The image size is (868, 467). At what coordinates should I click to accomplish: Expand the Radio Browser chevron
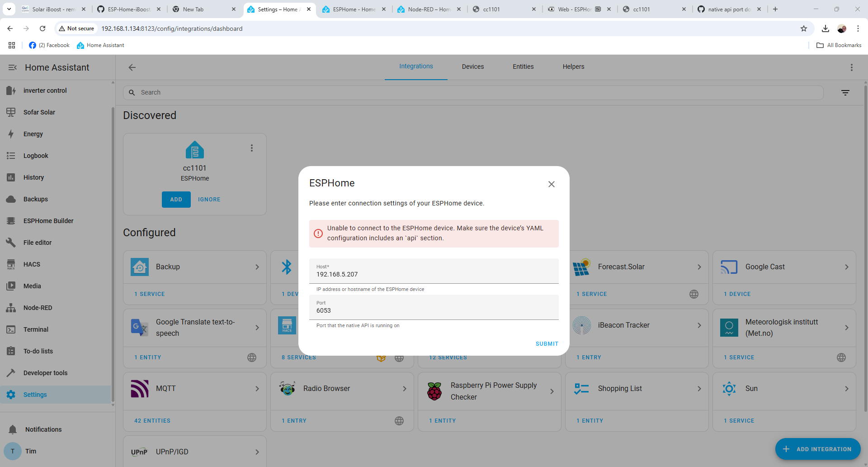point(405,389)
